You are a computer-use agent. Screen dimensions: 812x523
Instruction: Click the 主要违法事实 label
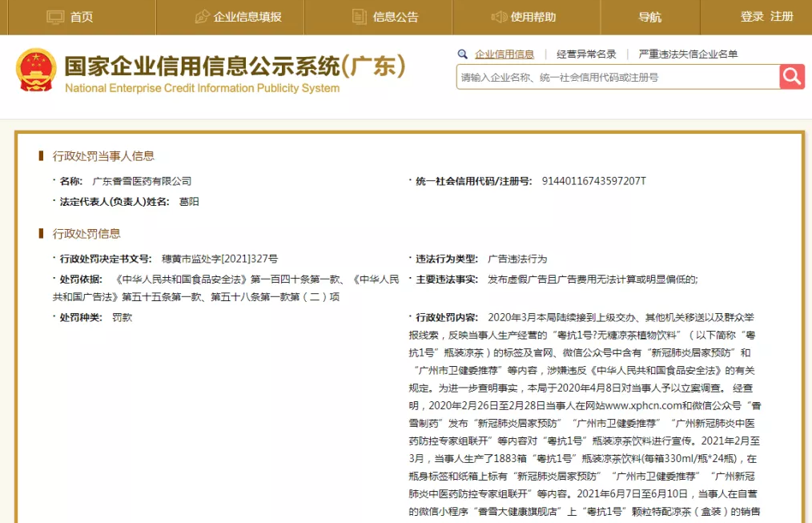[x=446, y=280]
